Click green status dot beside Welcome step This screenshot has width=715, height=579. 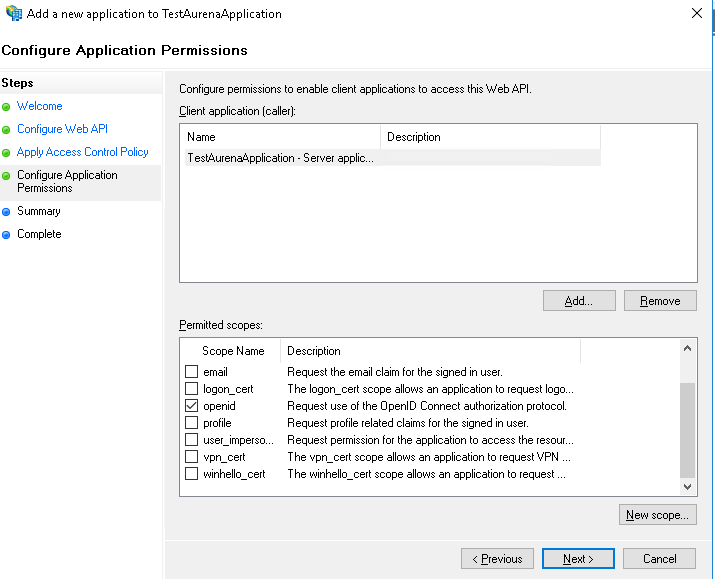(x=6, y=106)
